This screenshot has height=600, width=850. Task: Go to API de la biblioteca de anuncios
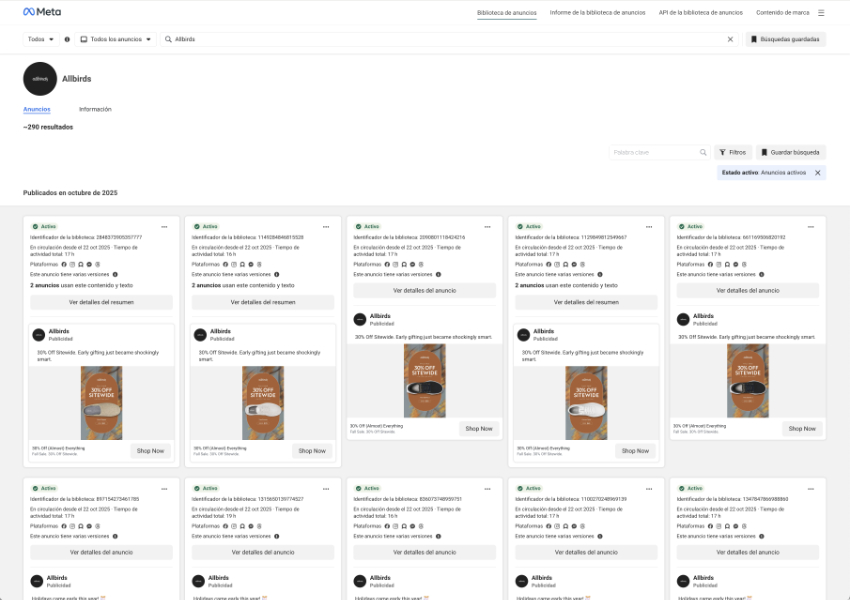700,13
